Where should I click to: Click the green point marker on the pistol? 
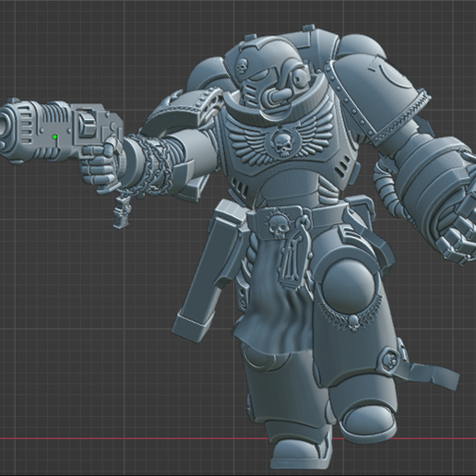coord(54,137)
